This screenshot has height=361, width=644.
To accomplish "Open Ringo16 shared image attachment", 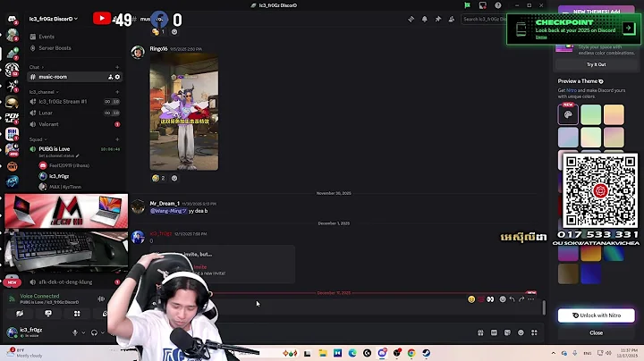I will click(184, 112).
